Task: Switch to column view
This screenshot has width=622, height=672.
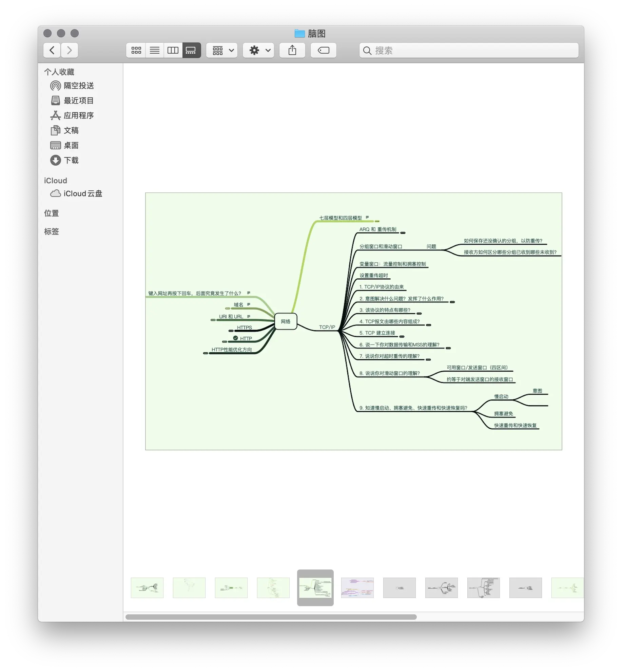Action: click(173, 50)
